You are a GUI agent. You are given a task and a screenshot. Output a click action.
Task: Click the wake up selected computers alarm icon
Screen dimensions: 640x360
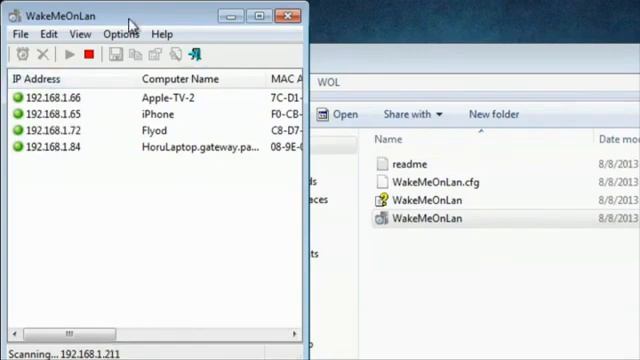pyautogui.click(x=22, y=54)
